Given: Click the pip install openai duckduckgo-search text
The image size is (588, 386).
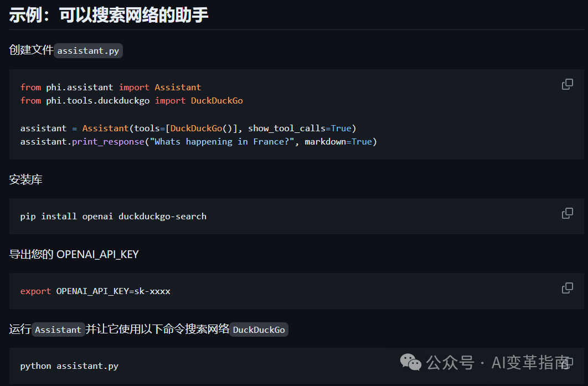Looking at the screenshot, I should click(114, 217).
